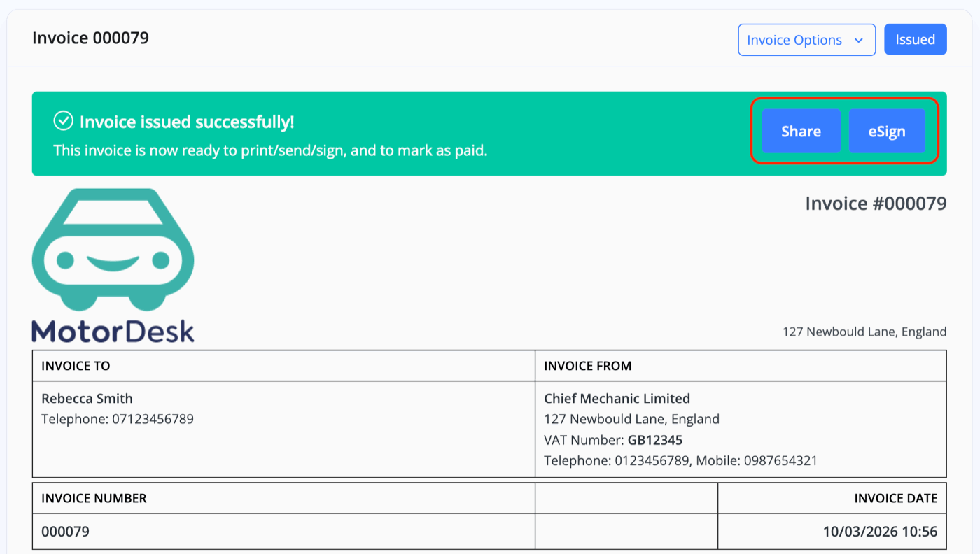
Task: Click the 'Invoice 000079' page heading
Action: [x=90, y=38]
